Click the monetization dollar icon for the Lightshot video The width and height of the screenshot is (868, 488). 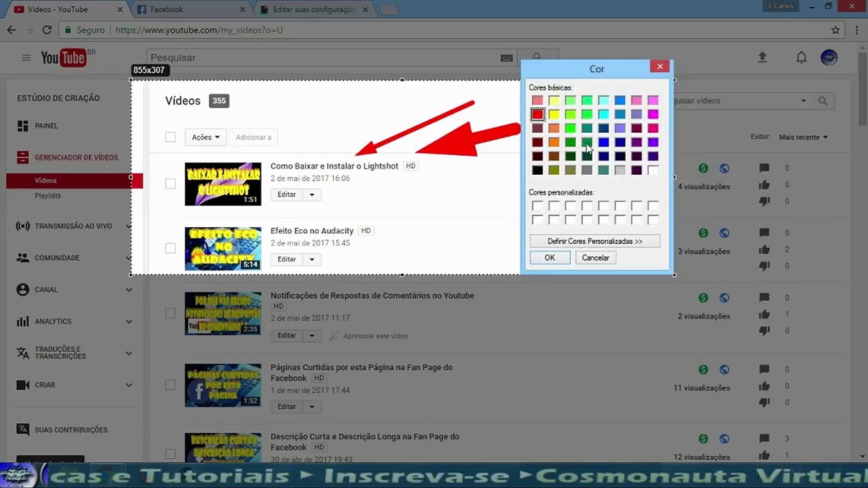click(x=703, y=168)
